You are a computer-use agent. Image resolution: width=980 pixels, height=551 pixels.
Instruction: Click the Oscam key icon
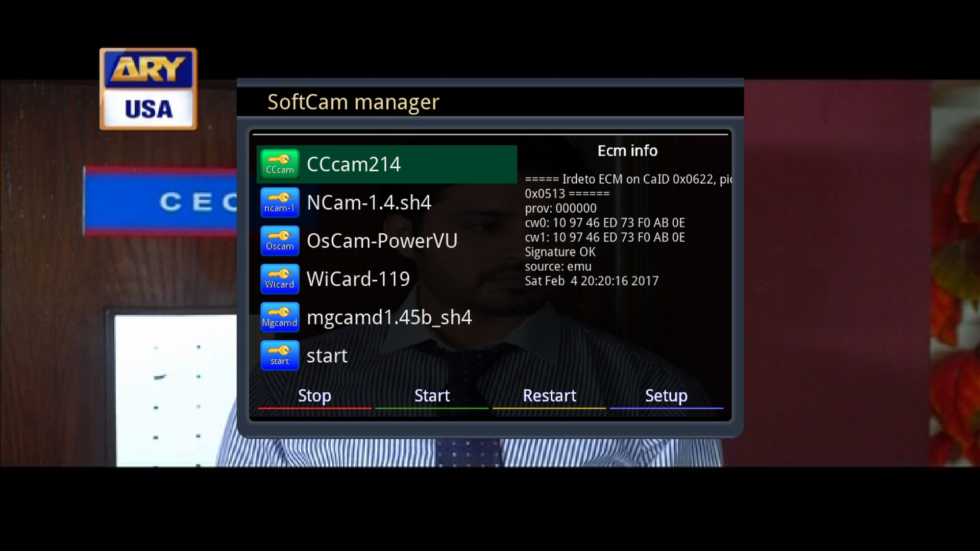pyautogui.click(x=280, y=241)
